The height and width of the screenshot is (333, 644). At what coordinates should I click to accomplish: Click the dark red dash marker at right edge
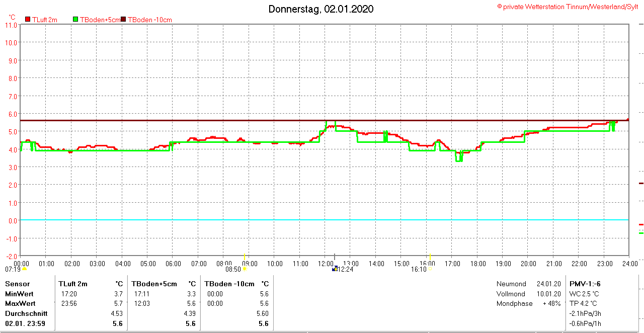(641, 183)
